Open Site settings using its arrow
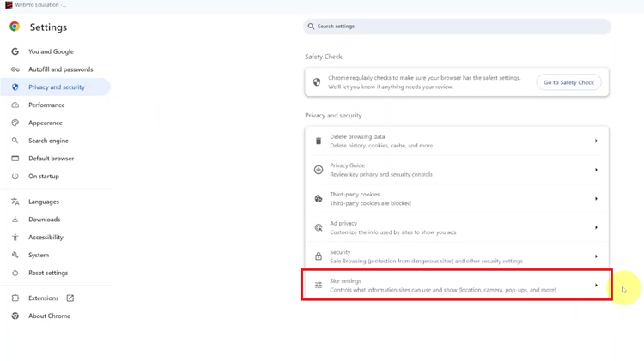The image size is (644, 361). tap(596, 286)
